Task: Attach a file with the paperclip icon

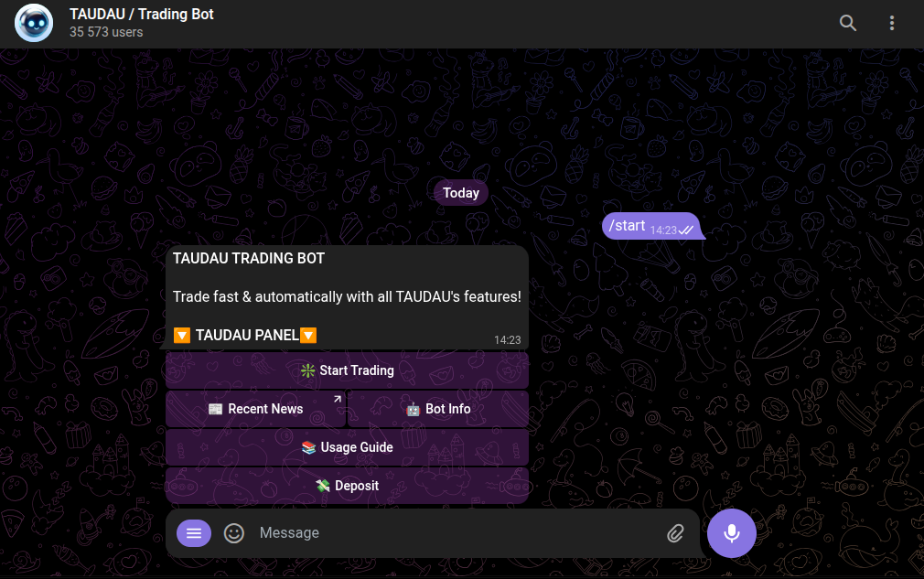Action: tap(675, 533)
